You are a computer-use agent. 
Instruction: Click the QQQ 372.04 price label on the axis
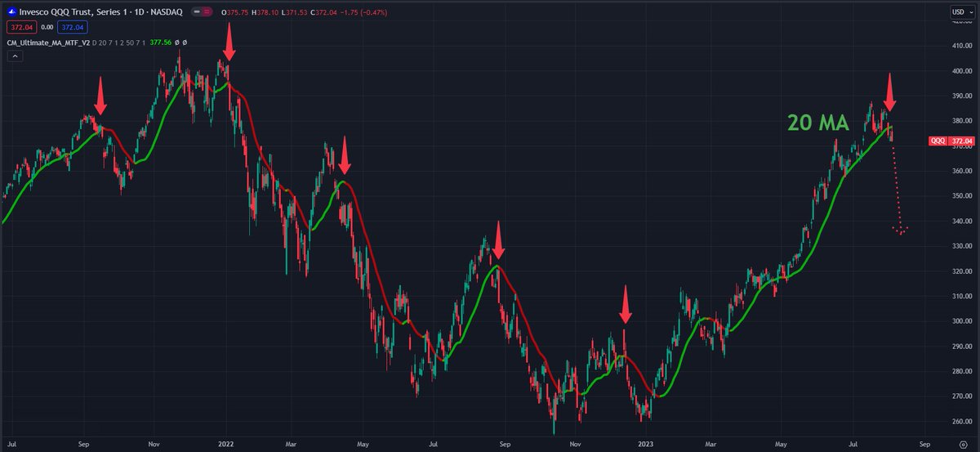pyautogui.click(x=951, y=141)
